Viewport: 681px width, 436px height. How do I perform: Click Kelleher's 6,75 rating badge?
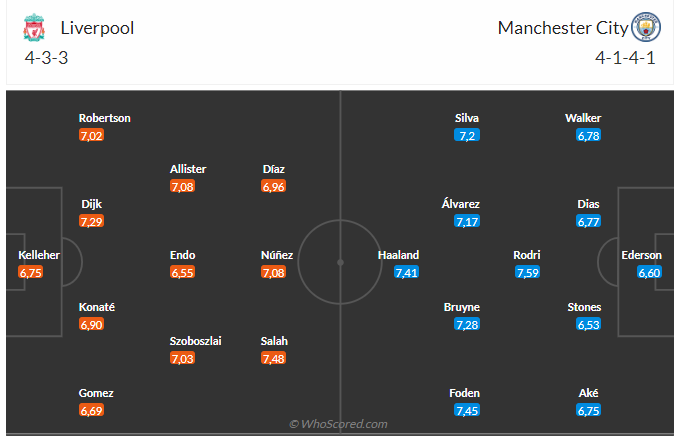point(31,272)
